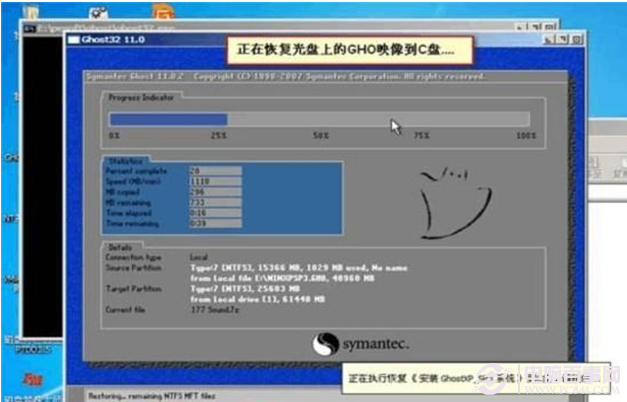
Task: Click the source line with 15366 MB
Action: 299,268
